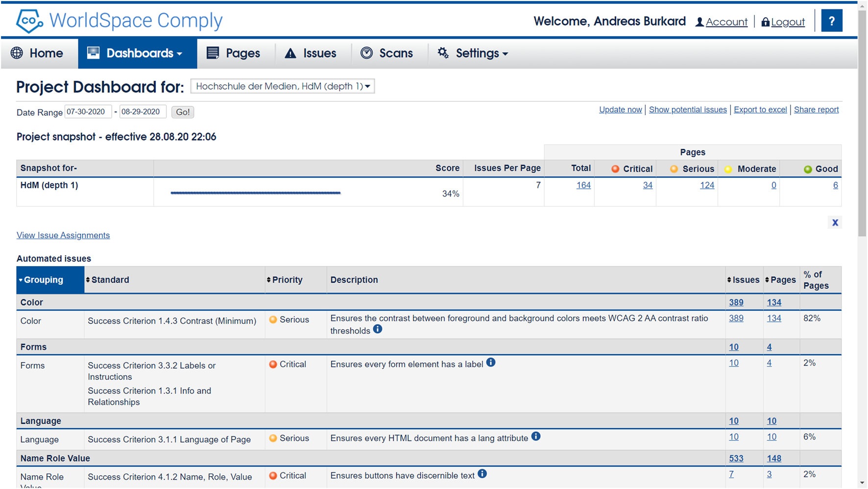Open the project selector dropdown

283,86
